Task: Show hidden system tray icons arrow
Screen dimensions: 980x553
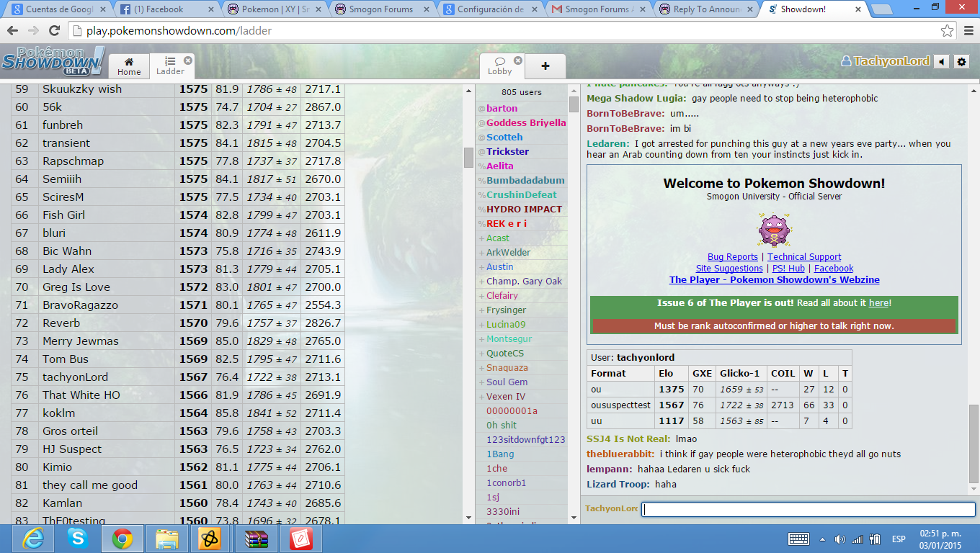Action: click(x=822, y=539)
